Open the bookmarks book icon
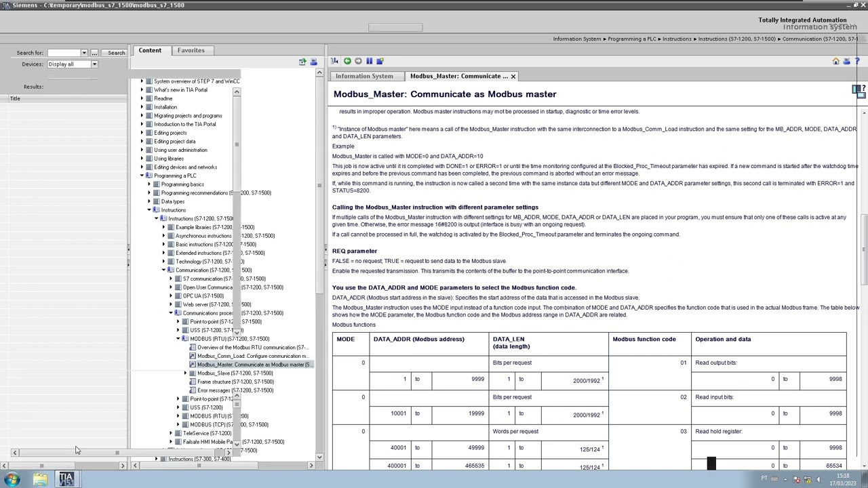 coord(369,61)
